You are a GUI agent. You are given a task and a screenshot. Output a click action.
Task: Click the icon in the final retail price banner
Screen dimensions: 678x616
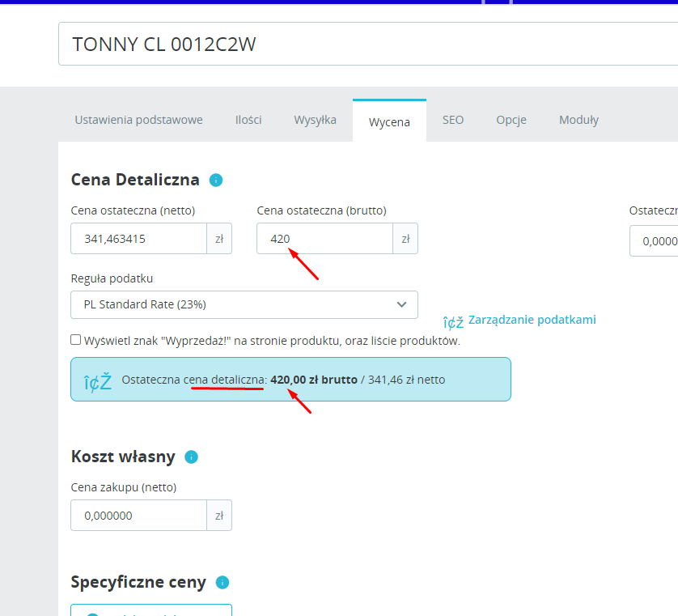coord(98,382)
